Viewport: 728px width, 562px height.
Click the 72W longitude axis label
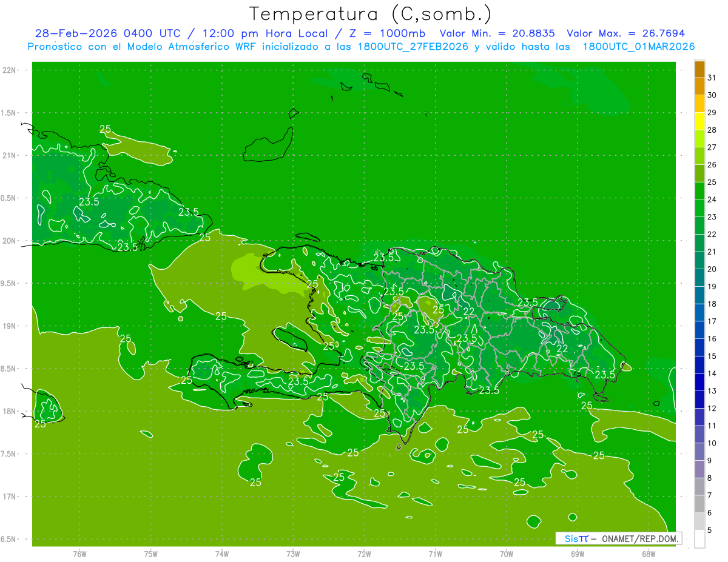tap(364, 554)
